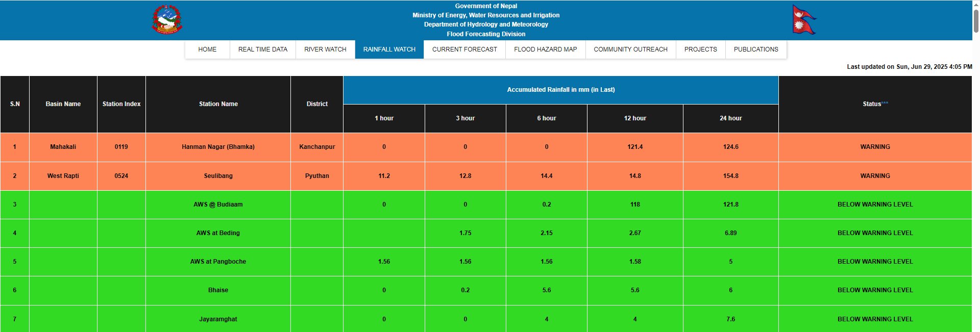
Task: Click BELOW WARNING LEVEL for Jayaramghat
Action: [875, 319]
